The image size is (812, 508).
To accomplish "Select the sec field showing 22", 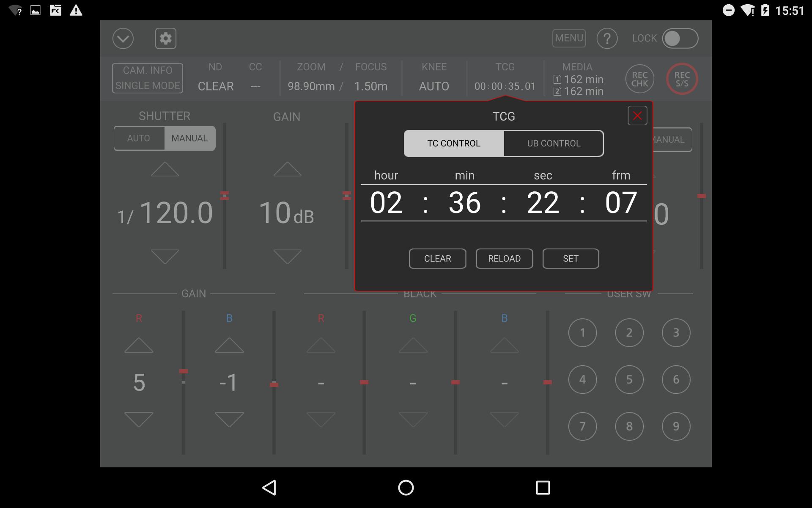I will pos(543,203).
